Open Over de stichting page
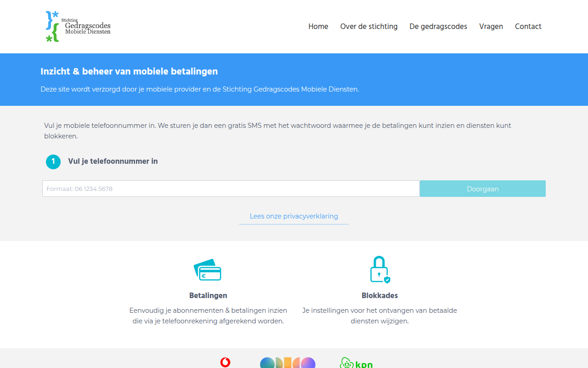Image resolution: width=588 pixels, height=368 pixels. 369,27
